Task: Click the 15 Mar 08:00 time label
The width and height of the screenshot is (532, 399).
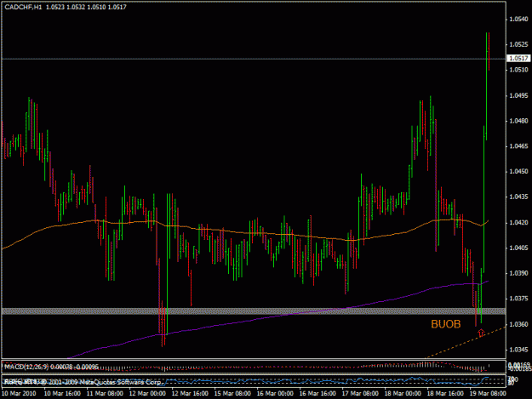Action: click(232, 394)
